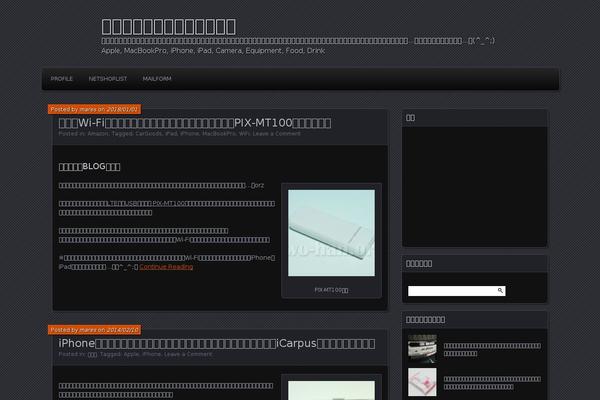Click the Continue Reading link
This screenshot has height=400, width=600.
coord(166,267)
